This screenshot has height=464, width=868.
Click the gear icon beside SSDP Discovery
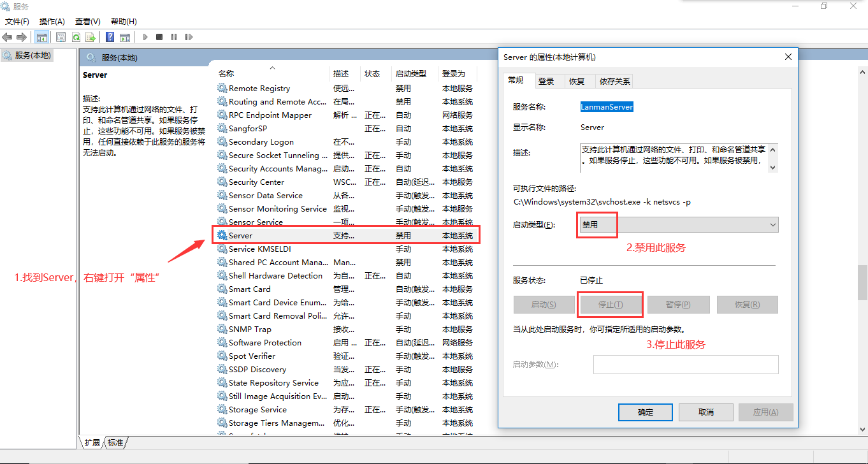[x=222, y=369]
